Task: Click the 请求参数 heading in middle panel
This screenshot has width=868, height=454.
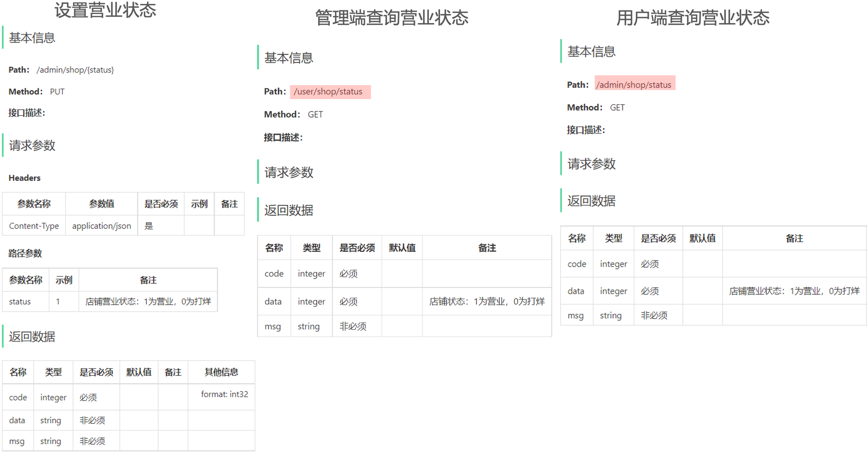Action: (289, 172)
